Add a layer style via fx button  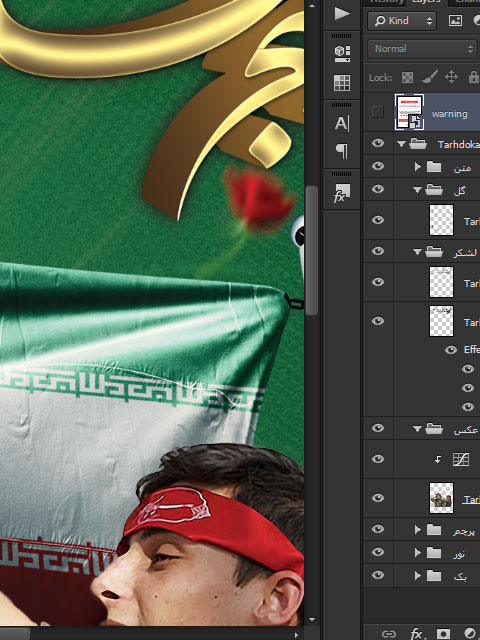[x=416, y=634]
